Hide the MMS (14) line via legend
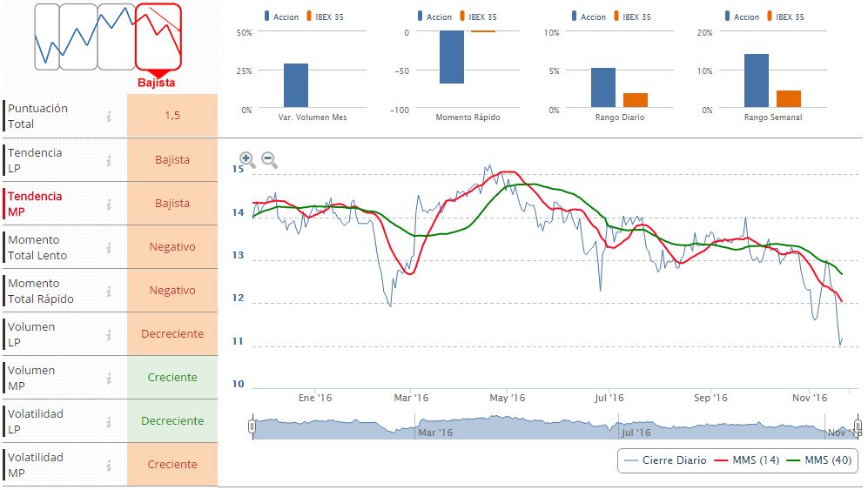The width and height of the screenshot is (868, 490). (745, 460)
